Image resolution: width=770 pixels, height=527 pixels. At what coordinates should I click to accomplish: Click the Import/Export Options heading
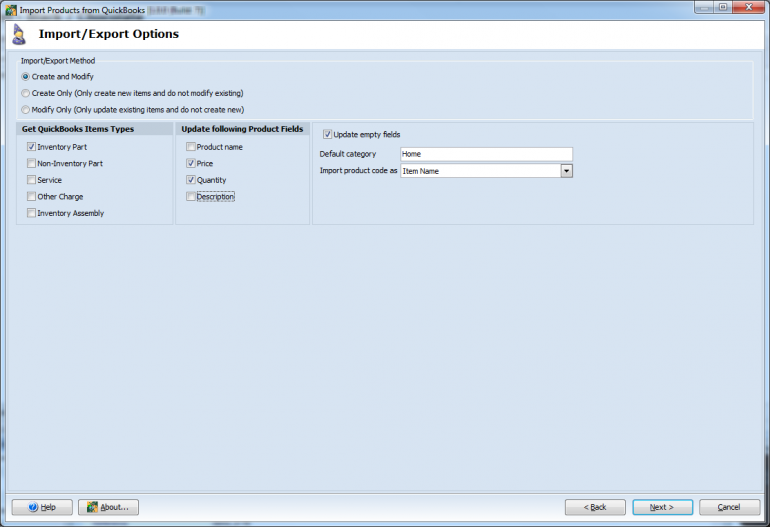click(x=109, y=34)
